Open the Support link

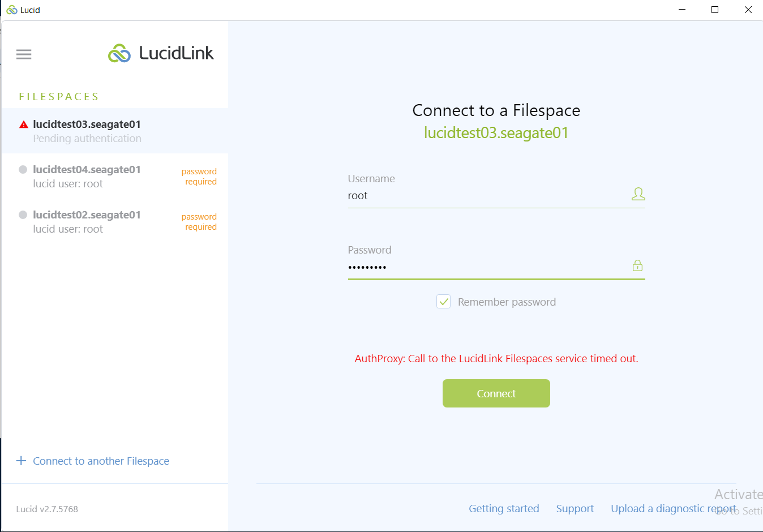(x=575, y=508)
